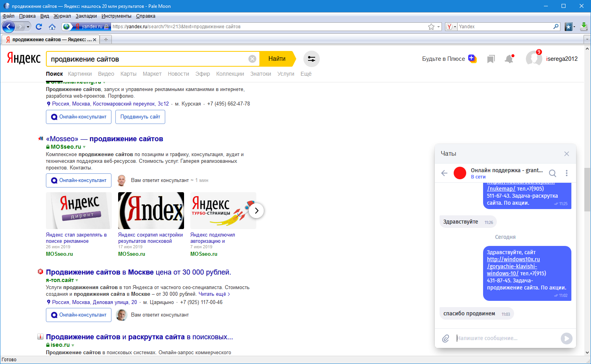Open the address bar history dropdown
Image resolution: width=591 pixels, height=364 pixels.
[x=439, y=27]
